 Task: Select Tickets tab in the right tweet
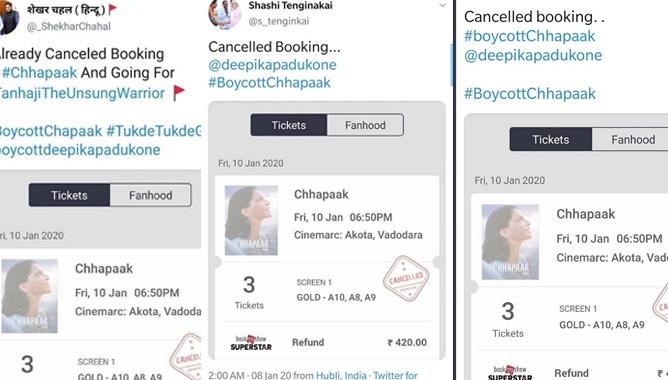pyautogui.click(x=550, y=139)
